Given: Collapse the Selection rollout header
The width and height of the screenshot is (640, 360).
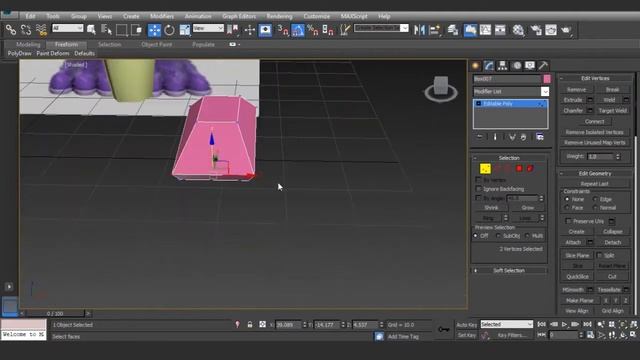Looking at the screenshot, I should (509, 158).
